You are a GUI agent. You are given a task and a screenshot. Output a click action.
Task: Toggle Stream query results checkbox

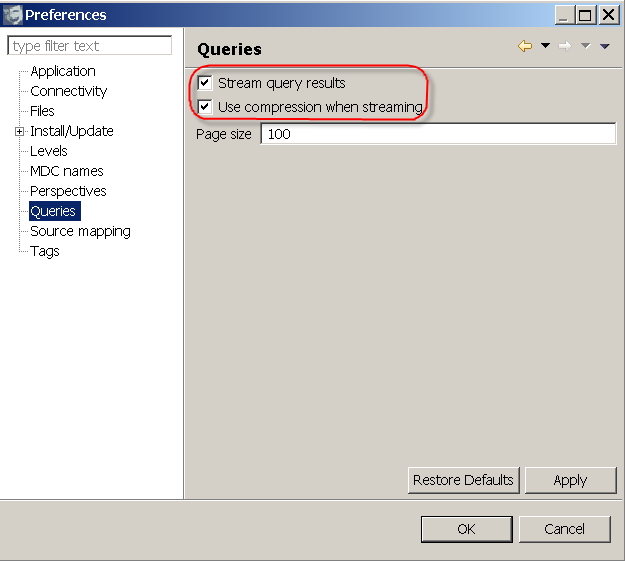click(204, 83)
